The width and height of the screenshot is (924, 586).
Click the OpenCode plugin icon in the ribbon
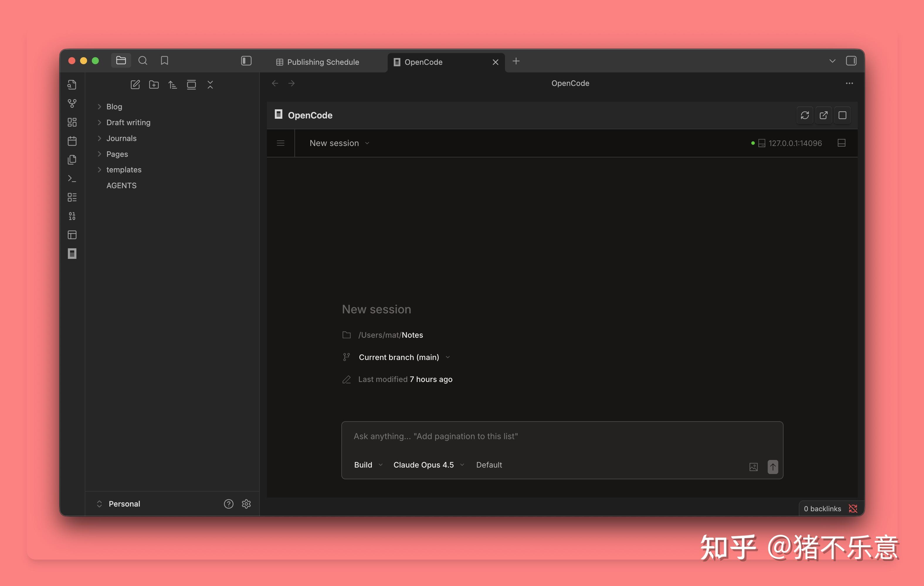(72, 254)
